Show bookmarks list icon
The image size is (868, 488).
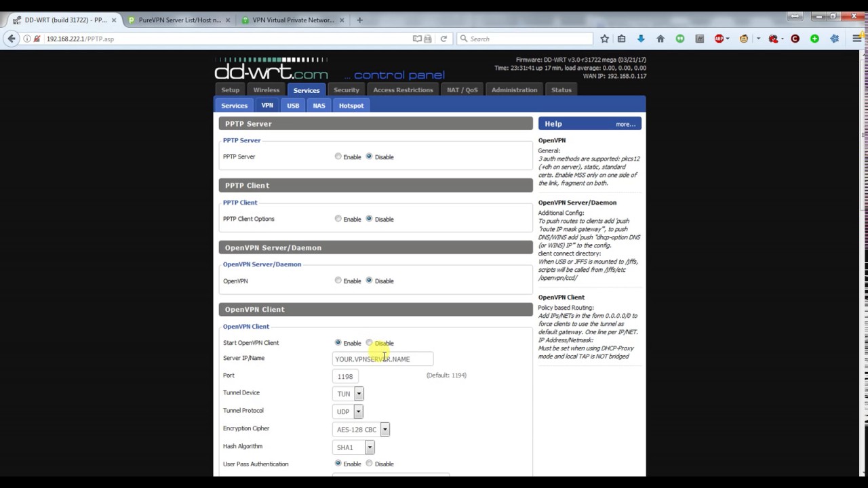(621, 39)
